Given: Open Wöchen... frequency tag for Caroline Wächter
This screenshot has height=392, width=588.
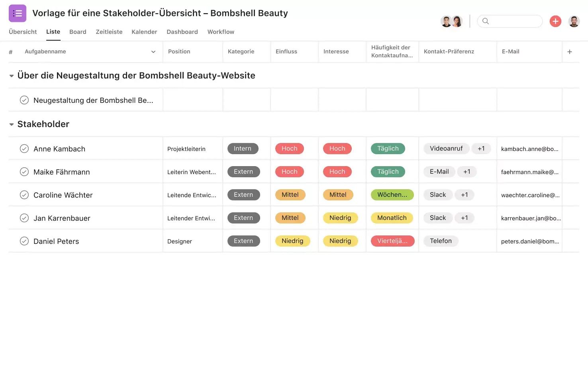Looking at the screenshot, I should pyautogui.click(x=392, y=195).
